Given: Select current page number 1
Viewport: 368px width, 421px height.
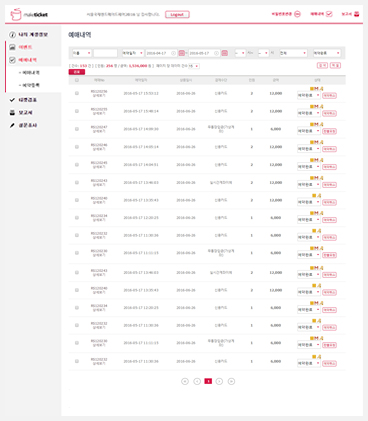Looking at the screenshot, I should click(208, 381).
